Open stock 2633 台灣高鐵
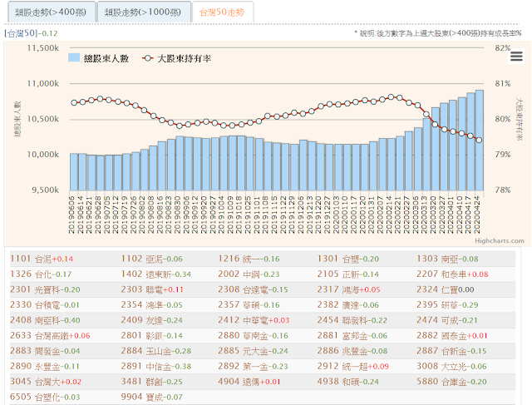Viewport: 532px width, 405px height. tap(39, 336)
